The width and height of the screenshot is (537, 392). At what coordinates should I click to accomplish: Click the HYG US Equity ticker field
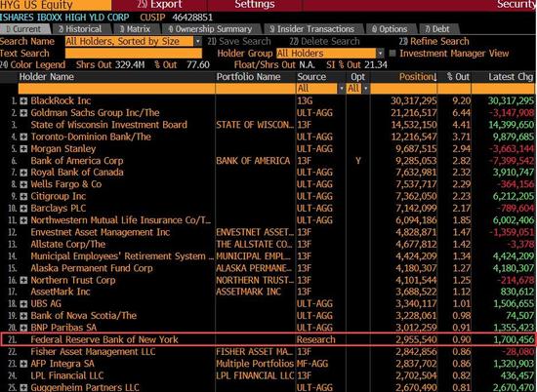point(56,5)
